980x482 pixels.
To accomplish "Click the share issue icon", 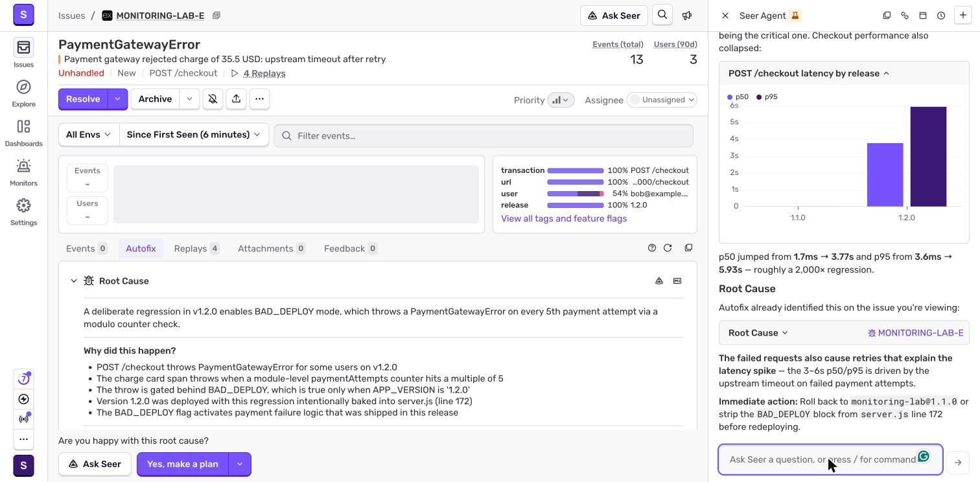I will pos(236,99).
